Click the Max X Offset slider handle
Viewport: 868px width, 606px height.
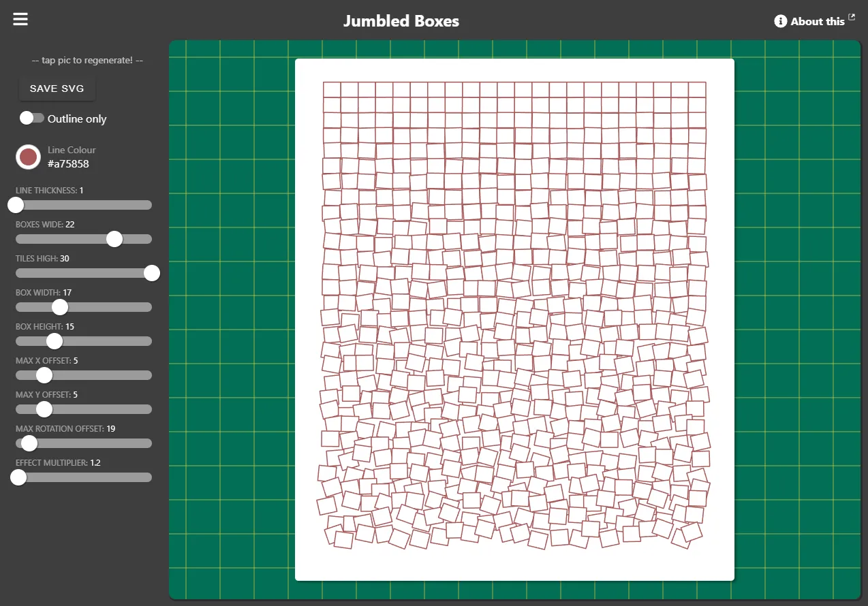[x=44, y=375]
